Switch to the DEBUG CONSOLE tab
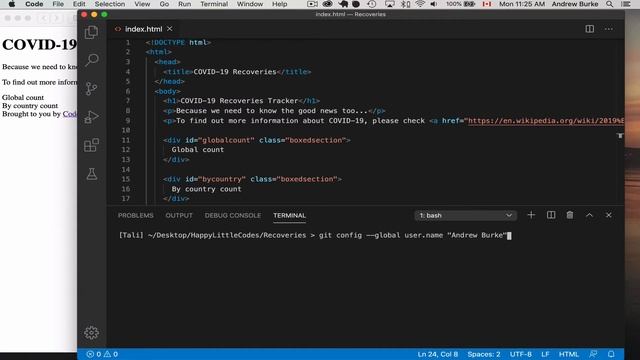Viewport: 640px width, 360px height. pyautogui.click(x=233, y=216)
